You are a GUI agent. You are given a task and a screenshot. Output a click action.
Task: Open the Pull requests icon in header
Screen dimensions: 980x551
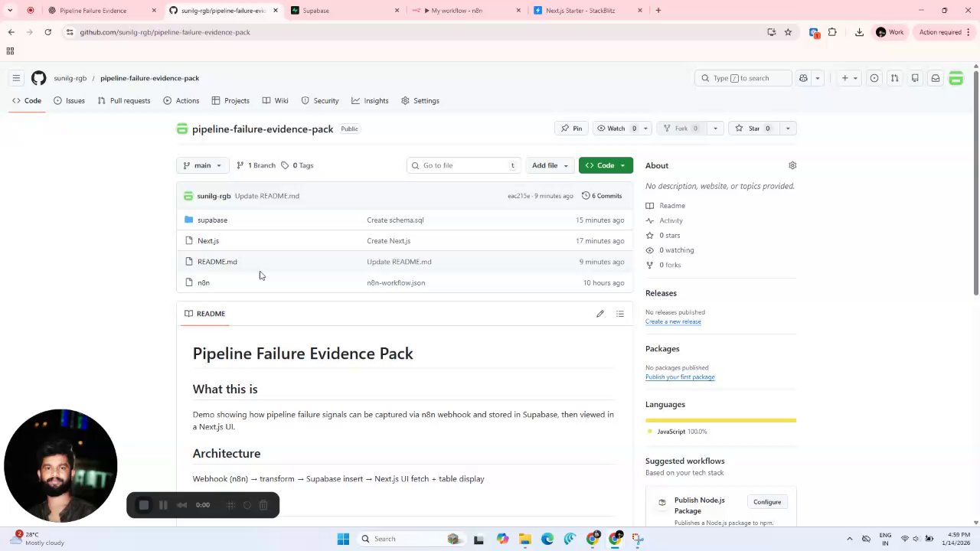coord(894,78)
